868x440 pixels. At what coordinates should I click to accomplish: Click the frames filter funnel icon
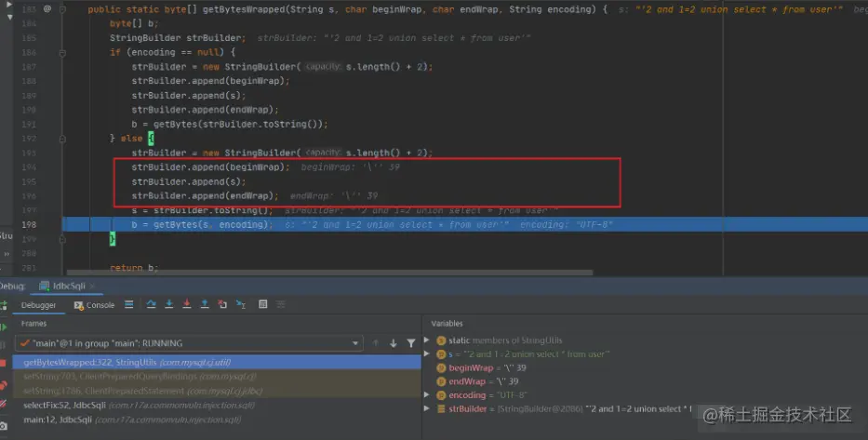coord(411,343)
